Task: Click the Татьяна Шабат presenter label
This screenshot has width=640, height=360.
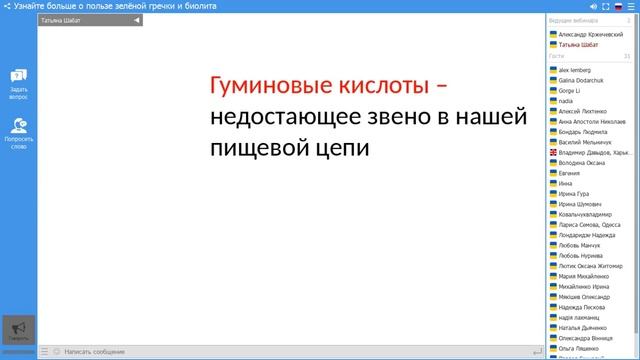Action: click(x=60, y=20)
